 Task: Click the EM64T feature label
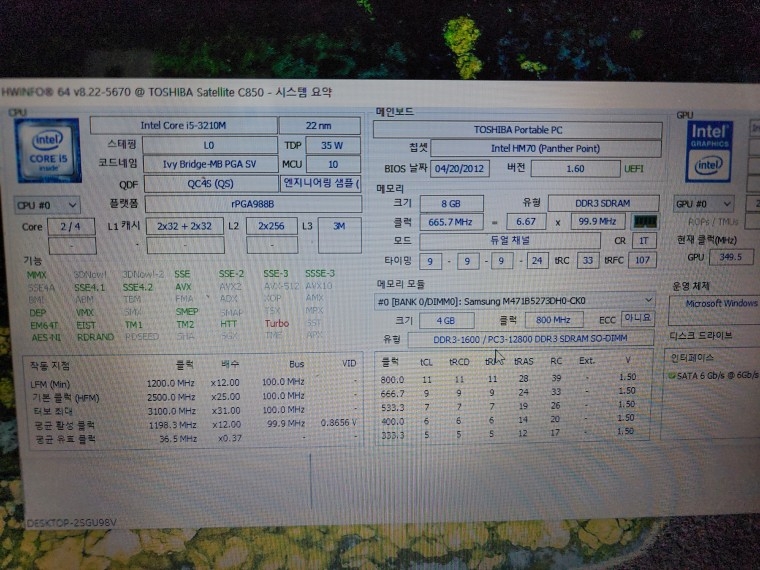click(x=44, y=326)
